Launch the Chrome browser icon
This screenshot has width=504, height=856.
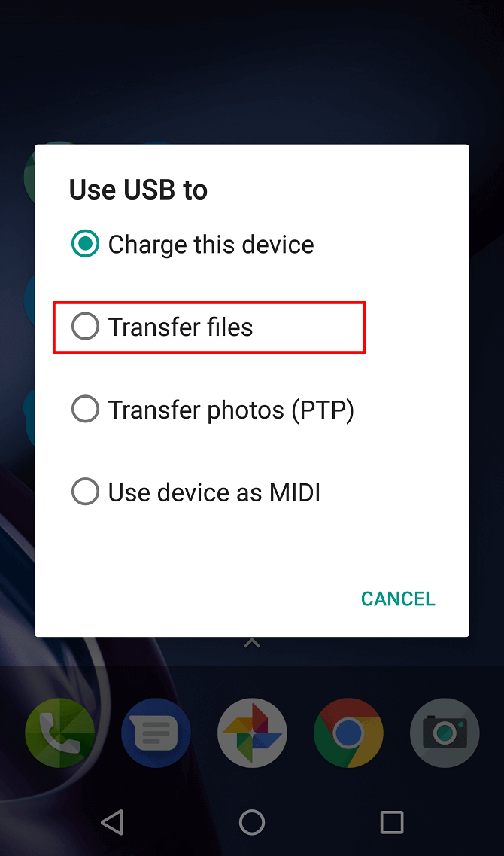[348, 733]
